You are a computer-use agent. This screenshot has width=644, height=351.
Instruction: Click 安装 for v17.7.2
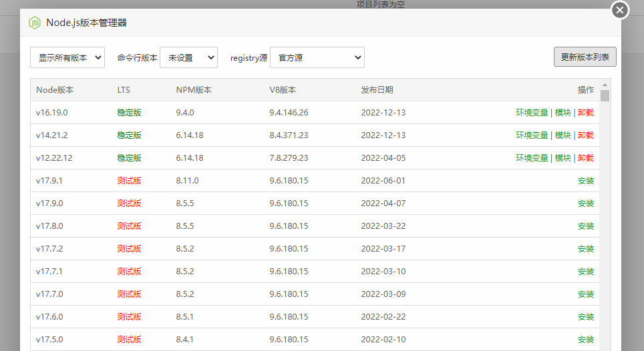pyautogui.click(x=586, y=248)
